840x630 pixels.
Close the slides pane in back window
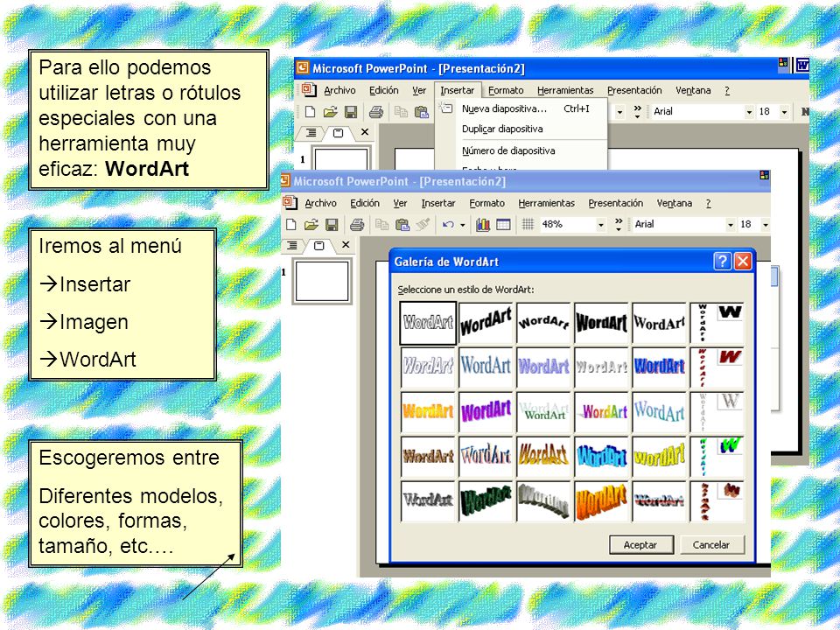pyautogui.click(x=365, y=132)
